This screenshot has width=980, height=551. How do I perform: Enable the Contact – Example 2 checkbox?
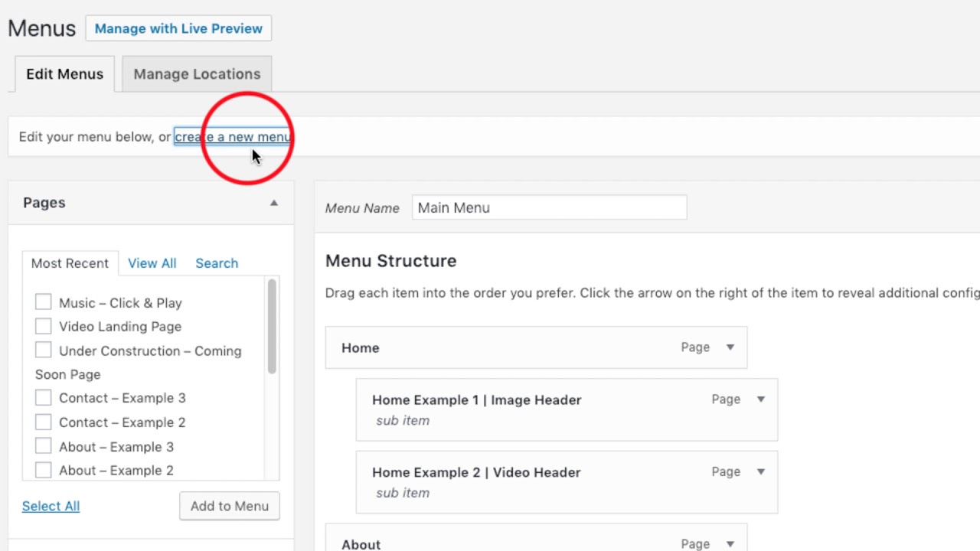pyautogui.click(x=44, y=422)
